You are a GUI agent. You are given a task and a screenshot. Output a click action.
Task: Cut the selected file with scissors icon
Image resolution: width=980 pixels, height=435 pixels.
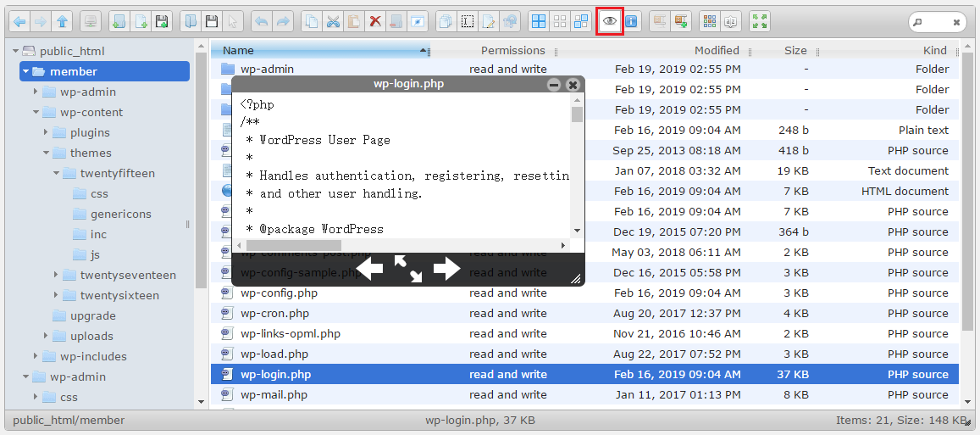333,21
